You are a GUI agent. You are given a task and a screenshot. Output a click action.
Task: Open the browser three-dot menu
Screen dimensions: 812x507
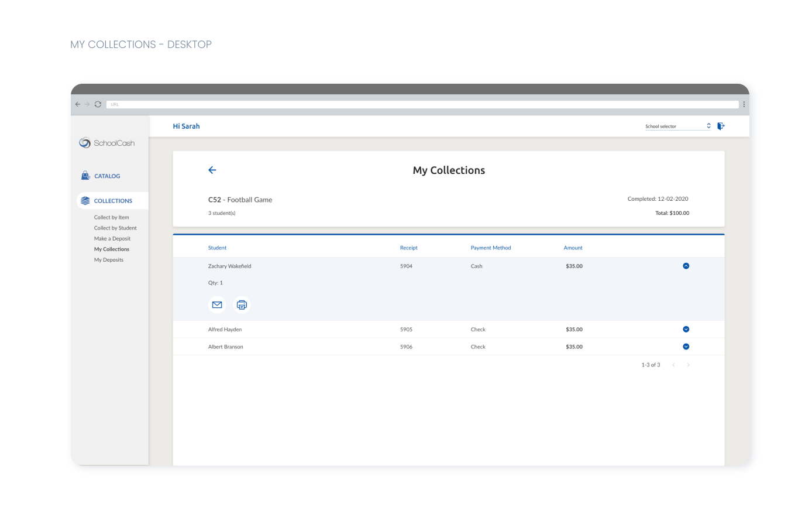(x=744, y=104)
